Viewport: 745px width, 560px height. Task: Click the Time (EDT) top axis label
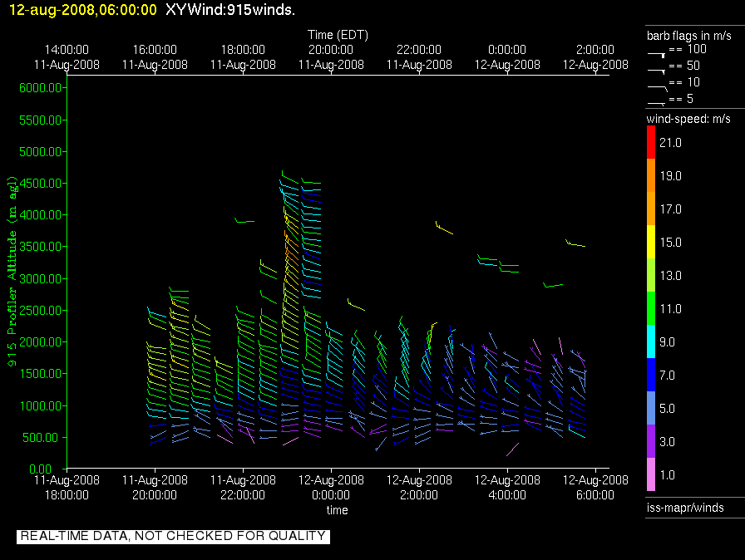pos(338,35)
